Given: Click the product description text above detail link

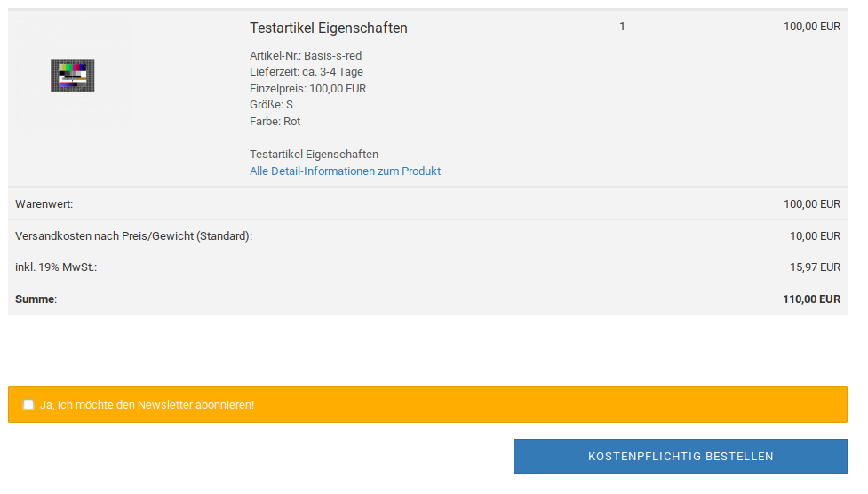Looking at the screenshot, I should pyautogui.click(x=314, y=155).
